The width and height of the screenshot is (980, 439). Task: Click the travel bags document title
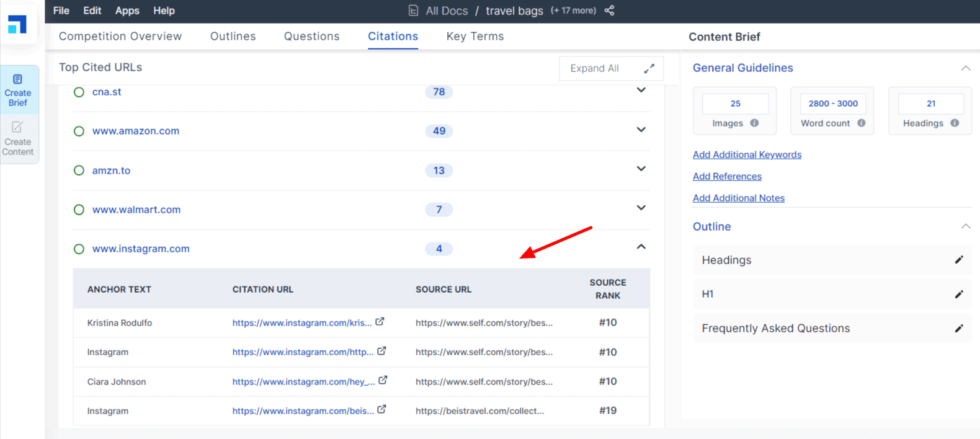coord(514,11)
